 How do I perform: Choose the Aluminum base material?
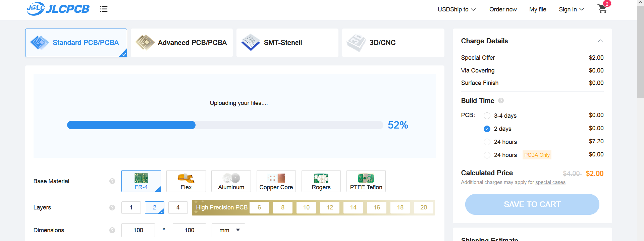click(x=231, y=181)
